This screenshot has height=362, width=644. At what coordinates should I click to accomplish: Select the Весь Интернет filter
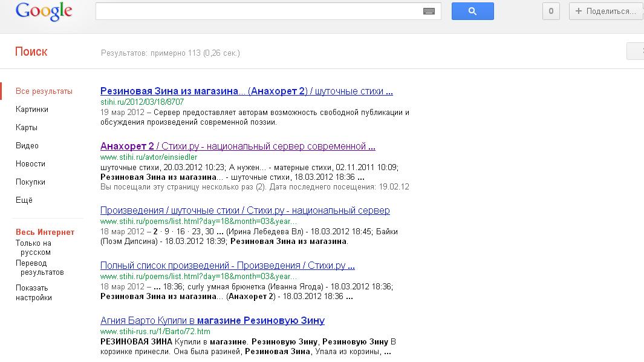click(x=45, y=232)
